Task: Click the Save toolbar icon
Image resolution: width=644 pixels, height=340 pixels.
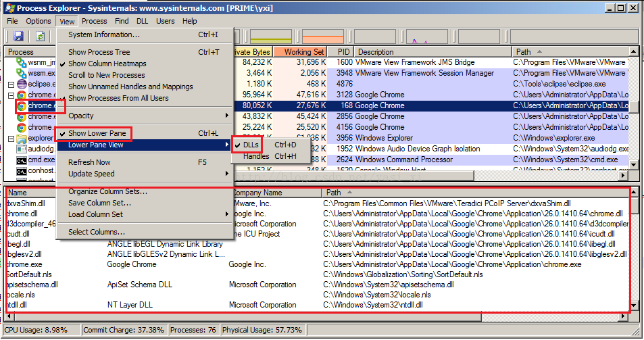Action: (18, 36)
